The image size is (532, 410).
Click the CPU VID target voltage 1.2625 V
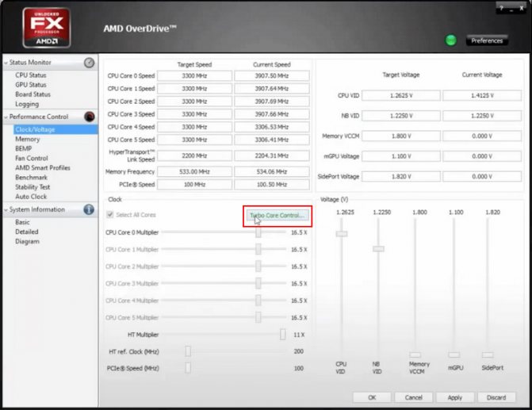(401, 95)
